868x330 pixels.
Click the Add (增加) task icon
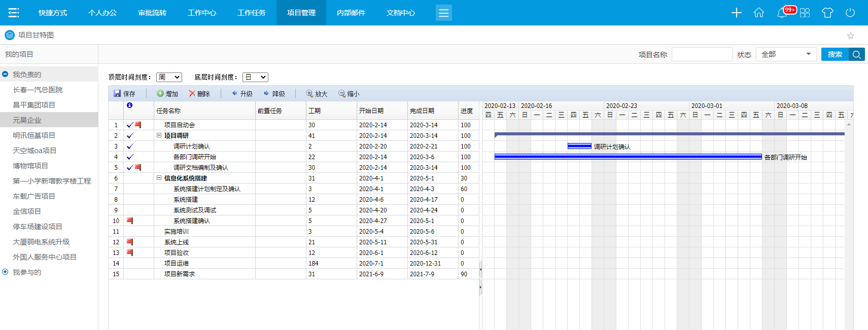pyautogui.click(x=160, y=94)
